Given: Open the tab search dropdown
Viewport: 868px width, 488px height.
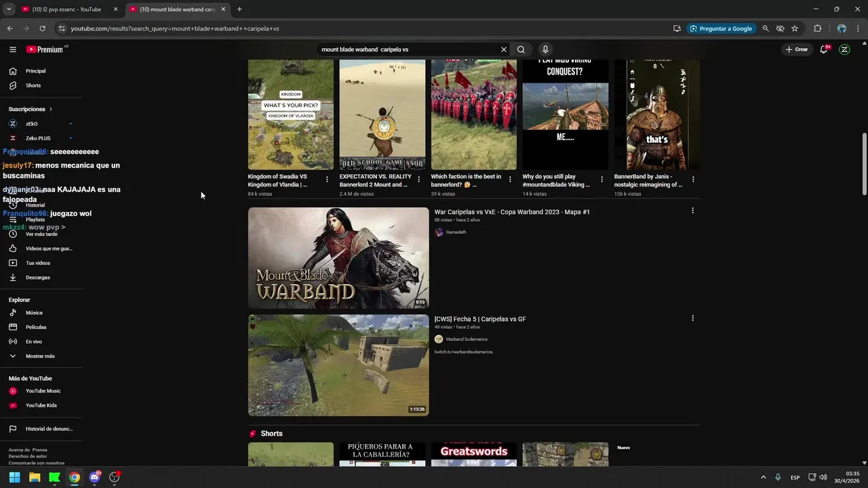Looking at the screenshot, I should pos(8,9).
